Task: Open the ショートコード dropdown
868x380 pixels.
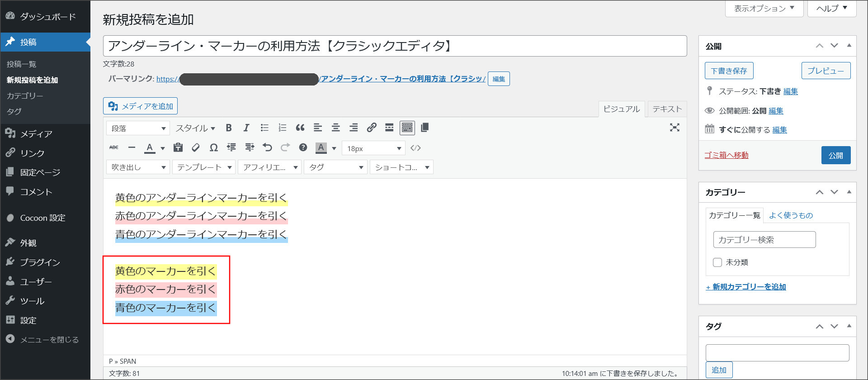Action: coord(401,167)
